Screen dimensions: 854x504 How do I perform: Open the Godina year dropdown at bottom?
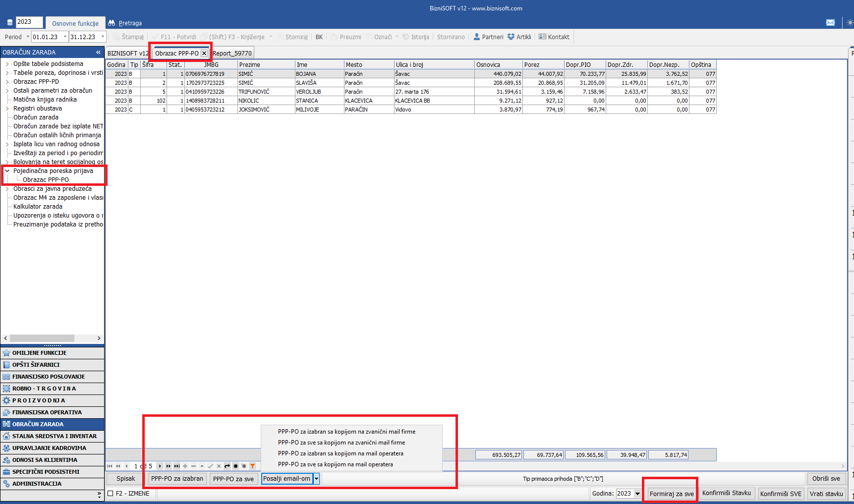point(637,494)
